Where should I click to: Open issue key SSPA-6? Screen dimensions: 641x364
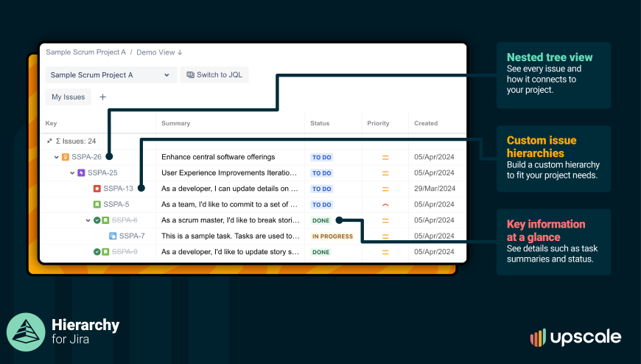(125, 220)
